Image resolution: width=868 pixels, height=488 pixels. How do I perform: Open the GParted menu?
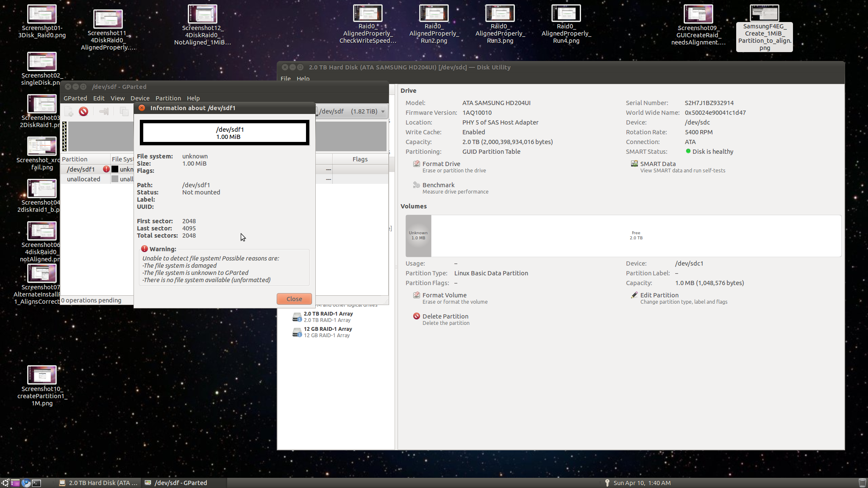75,98
